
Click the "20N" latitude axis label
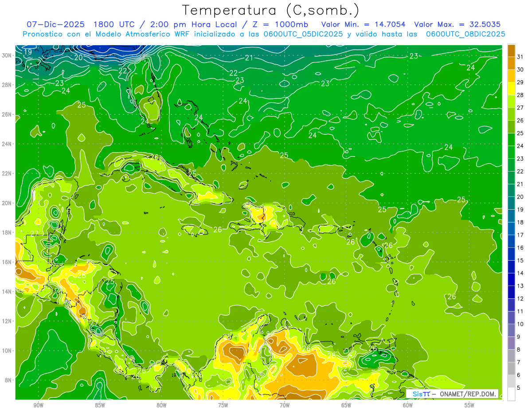point(6,203)
